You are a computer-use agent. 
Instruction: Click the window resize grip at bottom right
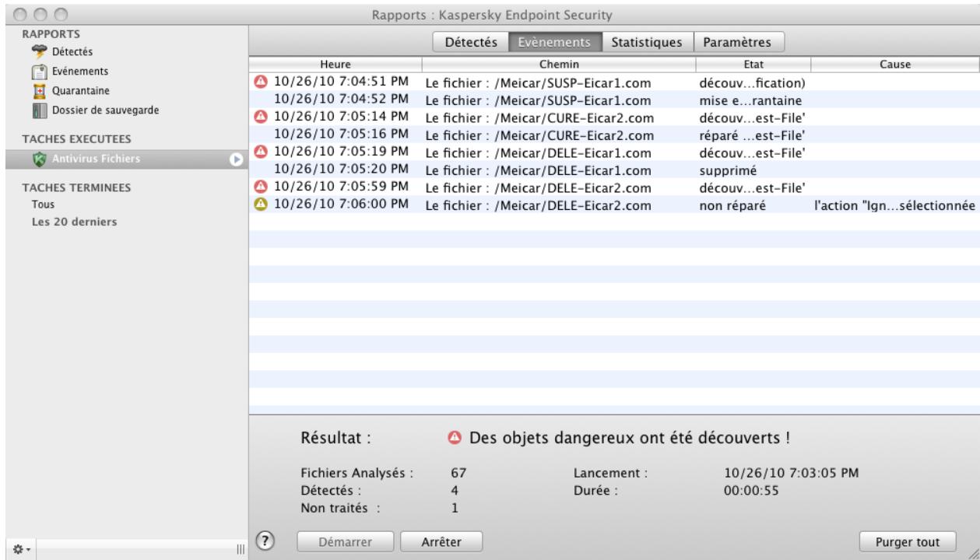point(973,553)
